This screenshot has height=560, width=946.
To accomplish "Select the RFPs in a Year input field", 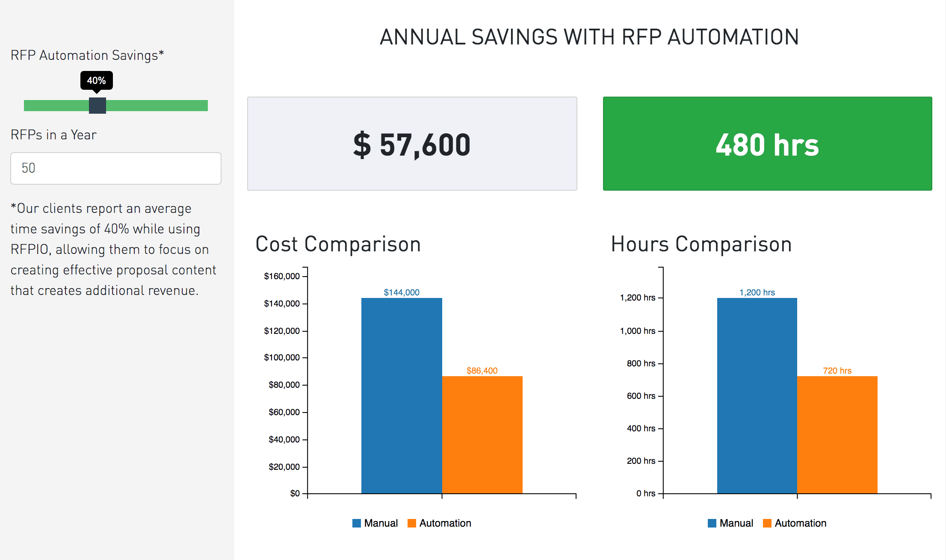I will click(115, 168).
